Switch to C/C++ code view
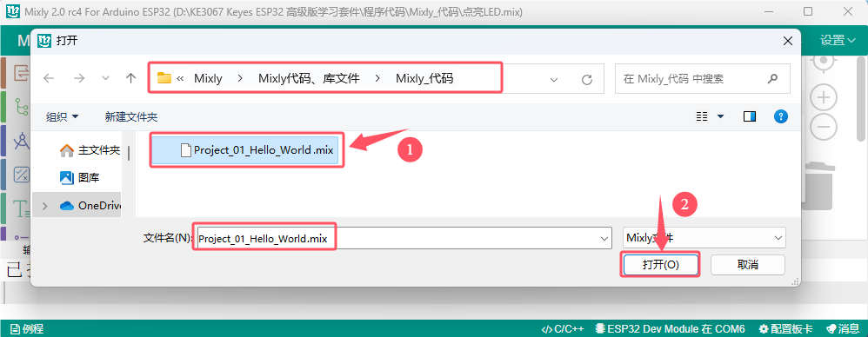 pos(563,328)
